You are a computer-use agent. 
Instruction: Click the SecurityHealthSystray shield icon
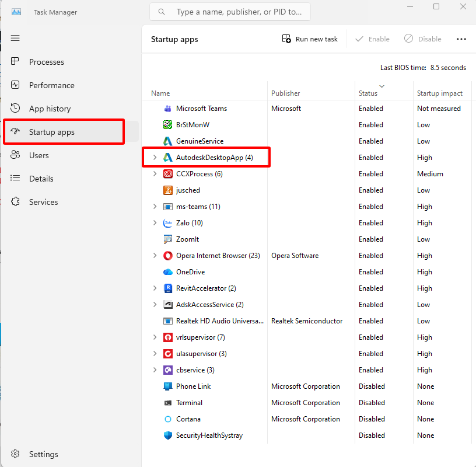coord(167,435)
